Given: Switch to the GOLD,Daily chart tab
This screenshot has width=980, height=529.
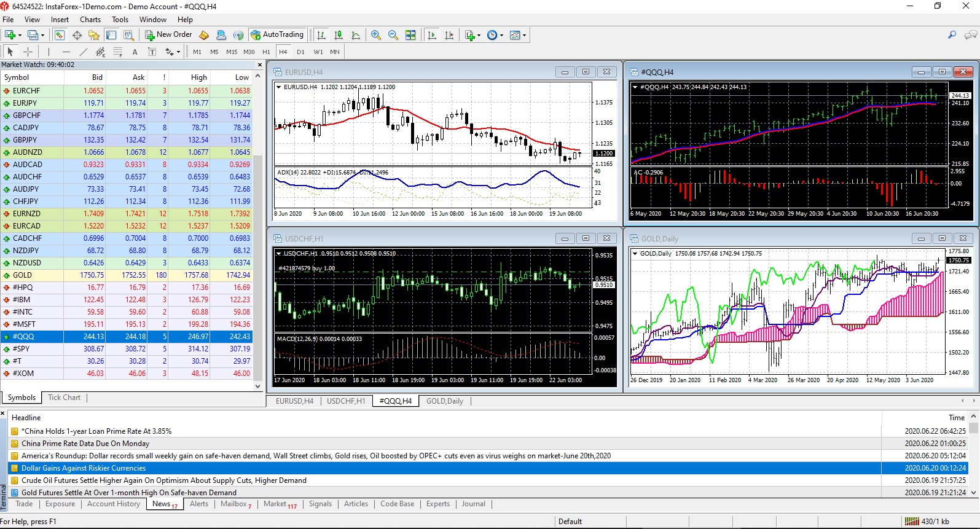Looking at the screenshot, I should pyautogui.click(x=445, y=401).
